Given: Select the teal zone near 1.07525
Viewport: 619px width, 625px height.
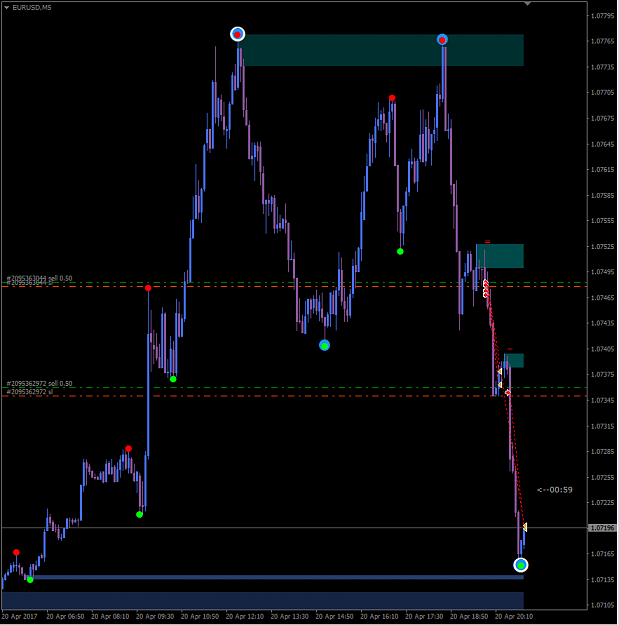Looking at the screenshot, I should point(500,256).
